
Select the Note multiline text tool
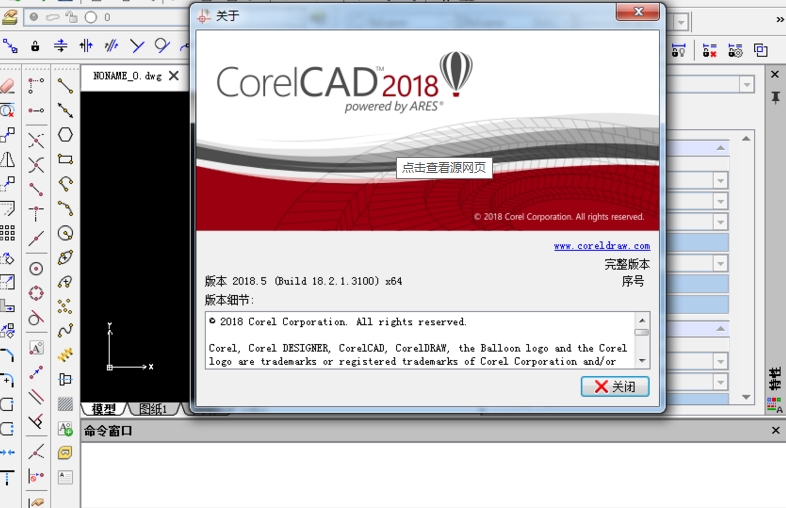(65, 477)
